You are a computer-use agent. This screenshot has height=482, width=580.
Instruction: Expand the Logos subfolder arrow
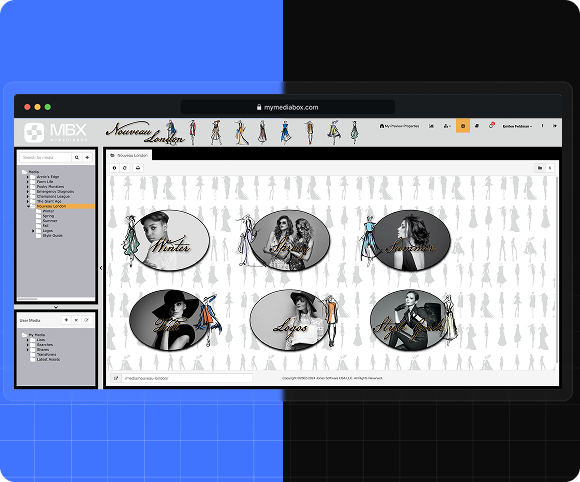pyautogui.click(x=33, y=230)
